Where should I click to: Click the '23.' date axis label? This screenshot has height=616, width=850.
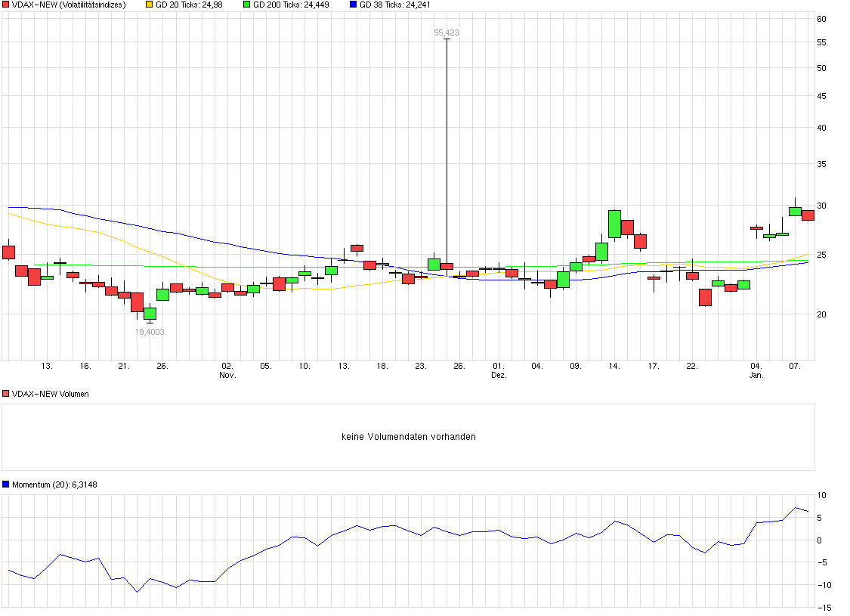pyautogui.click(x=421, y=366)
